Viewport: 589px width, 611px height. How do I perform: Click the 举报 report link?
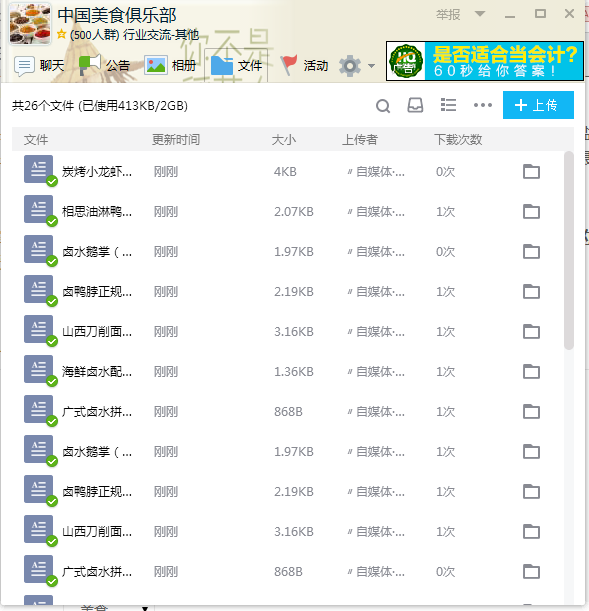[x=448, y=15]
